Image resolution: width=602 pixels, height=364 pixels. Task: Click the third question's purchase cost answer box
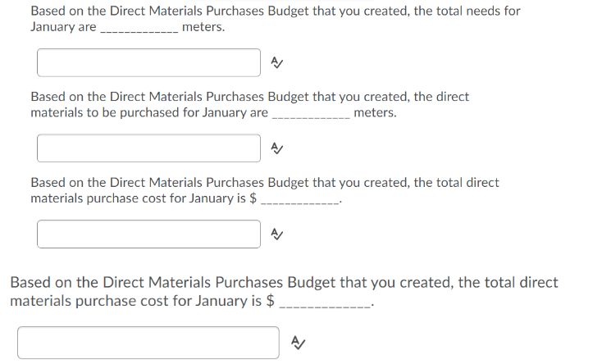148,234
